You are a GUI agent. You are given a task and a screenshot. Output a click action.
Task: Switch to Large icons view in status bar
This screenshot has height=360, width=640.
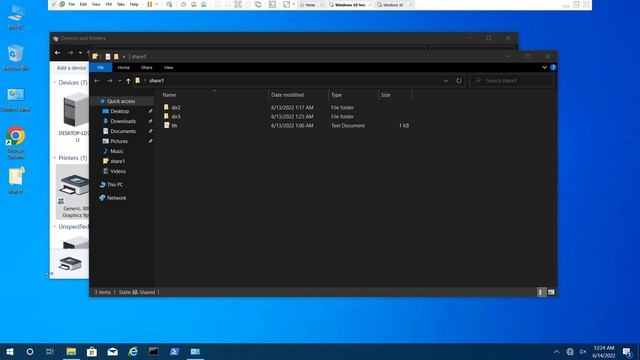pos(551,292)
